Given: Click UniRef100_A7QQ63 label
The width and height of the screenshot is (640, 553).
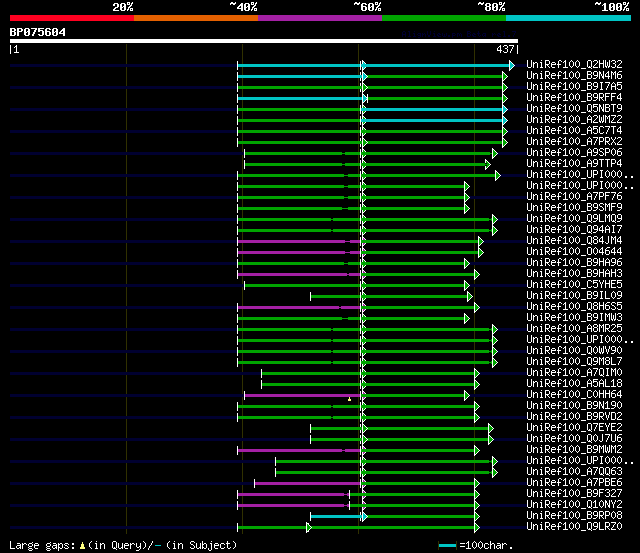Looking at the screenshot, I should [x=574, y=472].
